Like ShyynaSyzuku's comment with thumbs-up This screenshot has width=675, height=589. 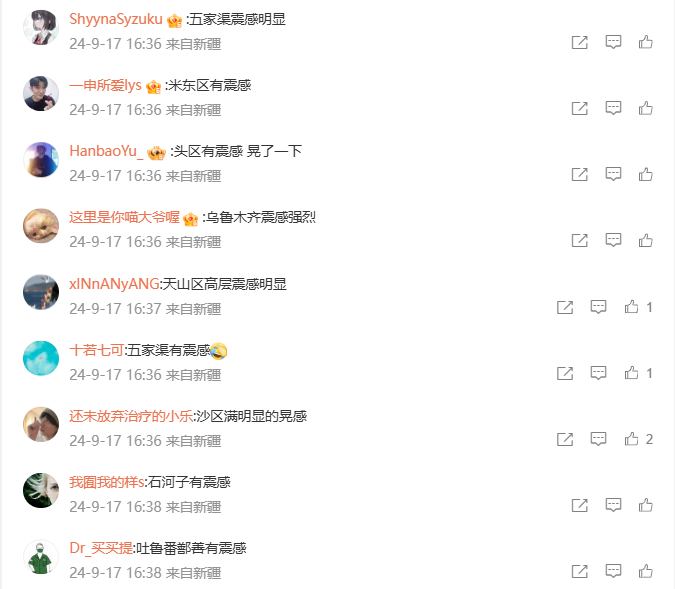(645, 42)
